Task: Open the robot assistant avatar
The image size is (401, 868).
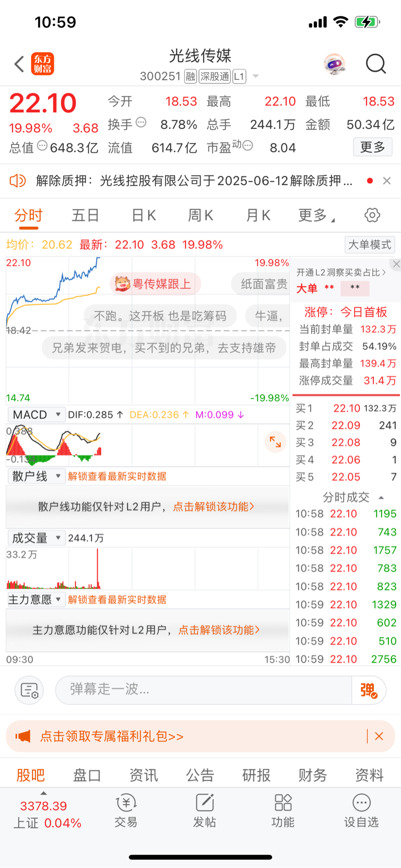Action: click(x=334, y=64)
